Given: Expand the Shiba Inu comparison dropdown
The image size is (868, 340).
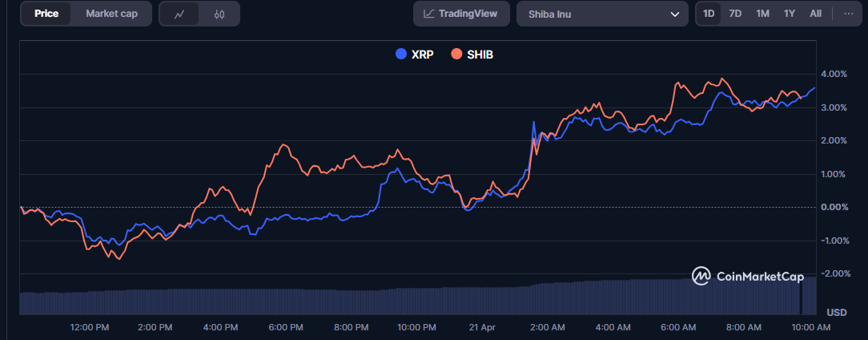Looking at the screenshot, I should 602,14.
